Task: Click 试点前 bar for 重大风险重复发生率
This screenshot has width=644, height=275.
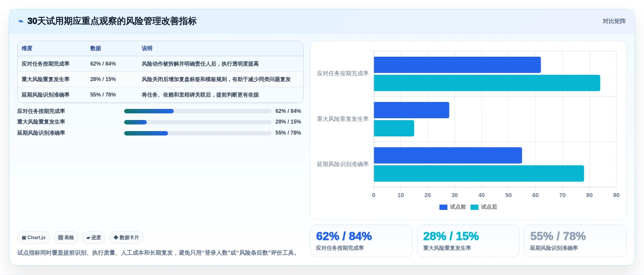Action: 411,110
